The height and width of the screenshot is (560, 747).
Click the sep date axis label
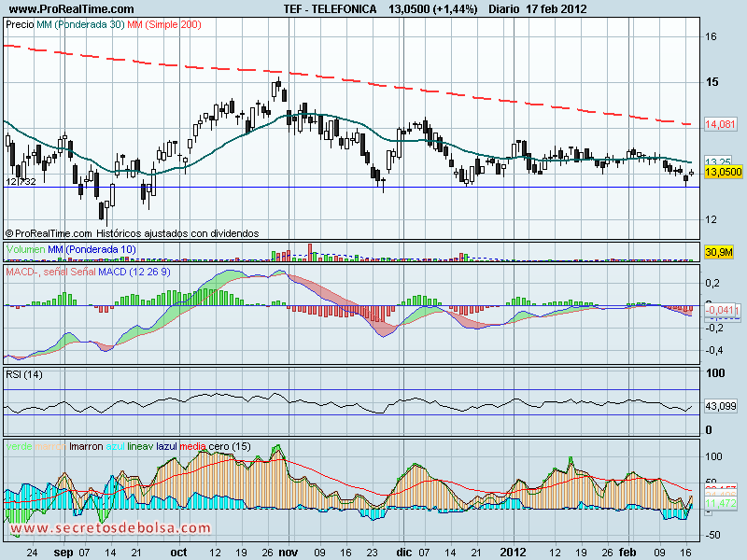63,553
